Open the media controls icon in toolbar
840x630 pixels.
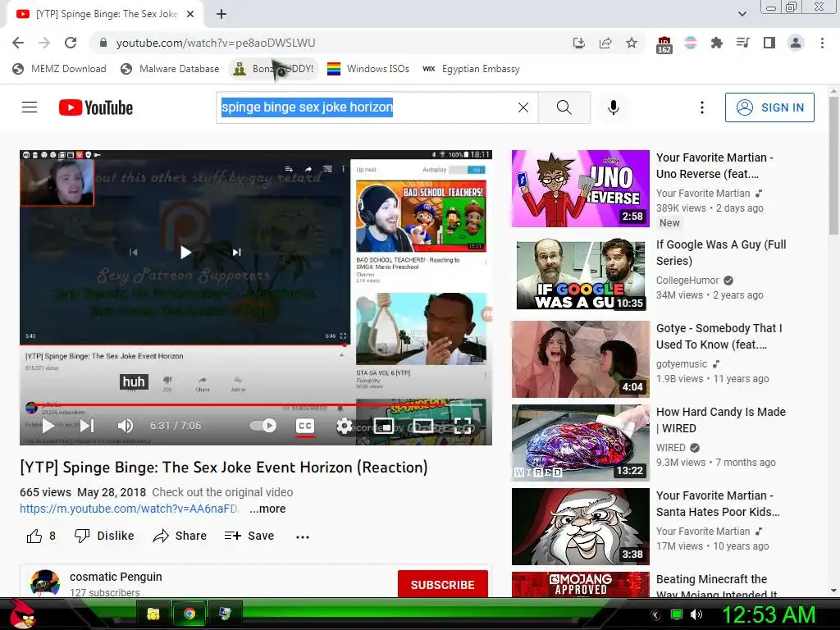(x=743, y=43)
